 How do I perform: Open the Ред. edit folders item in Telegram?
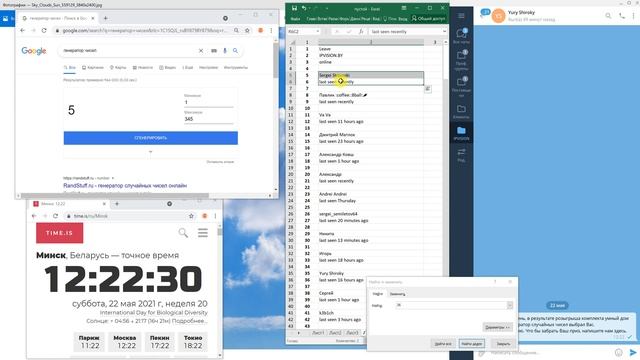click(x=461, y=155)
